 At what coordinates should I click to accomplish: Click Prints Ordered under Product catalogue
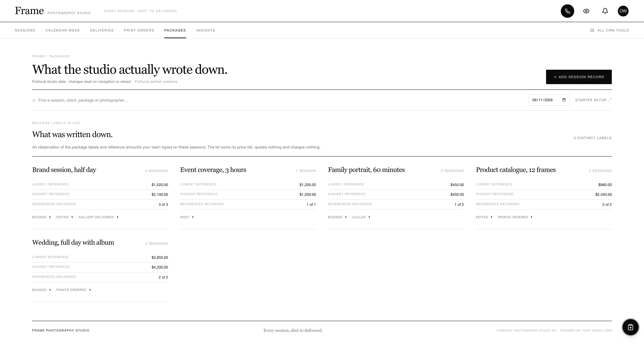[x=515, y=217]
